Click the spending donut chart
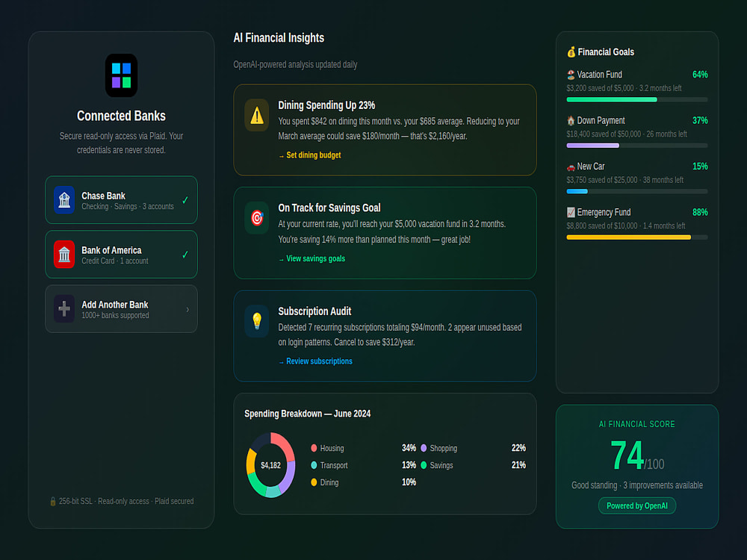Image resolution: width=747 pixels, height=560 pixels. pyautogui.click(x=270, y=465)
